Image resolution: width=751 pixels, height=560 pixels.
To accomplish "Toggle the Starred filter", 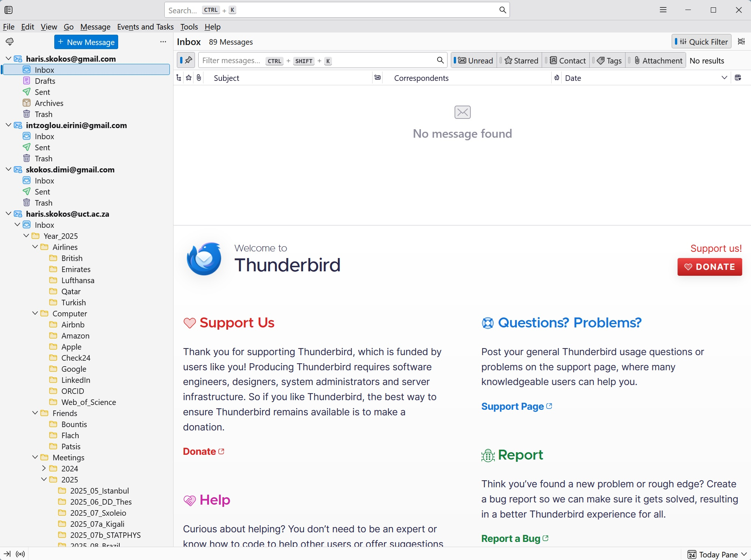I will pyautogui.click(x=519, y=61).
